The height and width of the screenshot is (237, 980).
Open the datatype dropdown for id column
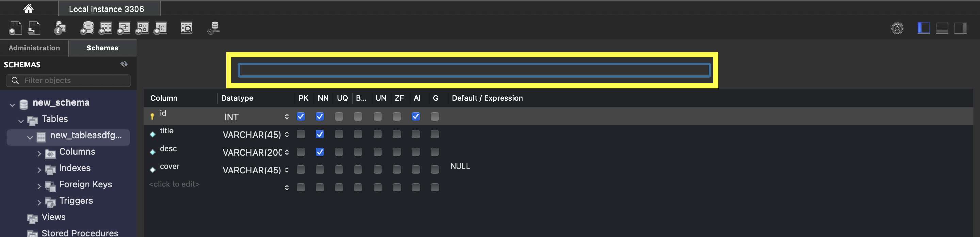click(287, 117)
